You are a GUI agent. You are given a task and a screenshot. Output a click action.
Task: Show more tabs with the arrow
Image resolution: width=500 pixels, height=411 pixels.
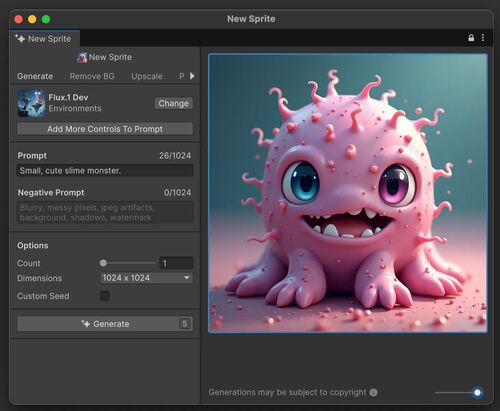(x=192, y=76)
